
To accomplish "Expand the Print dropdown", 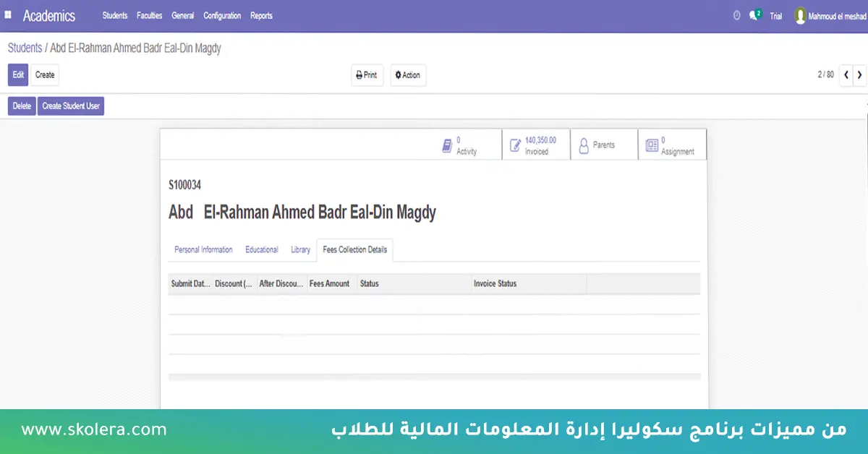I will click(x=367, y=75).
